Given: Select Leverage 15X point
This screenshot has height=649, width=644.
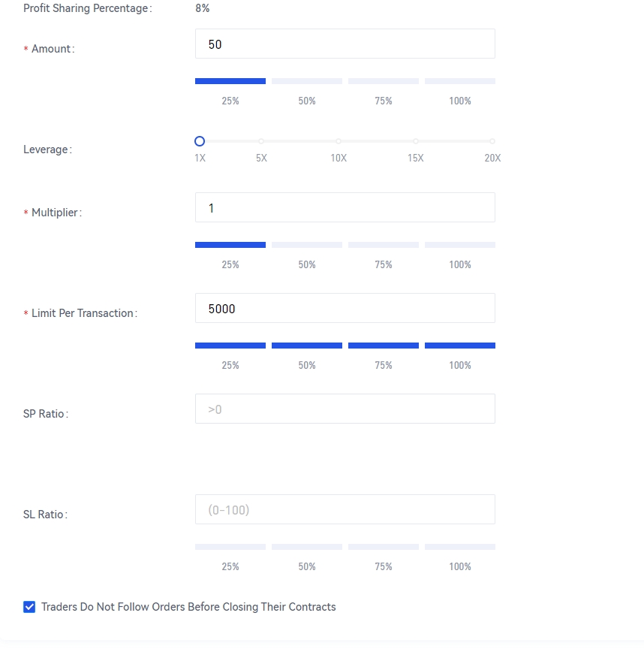Looking at the screenshot, I should [x=416, y=141].
